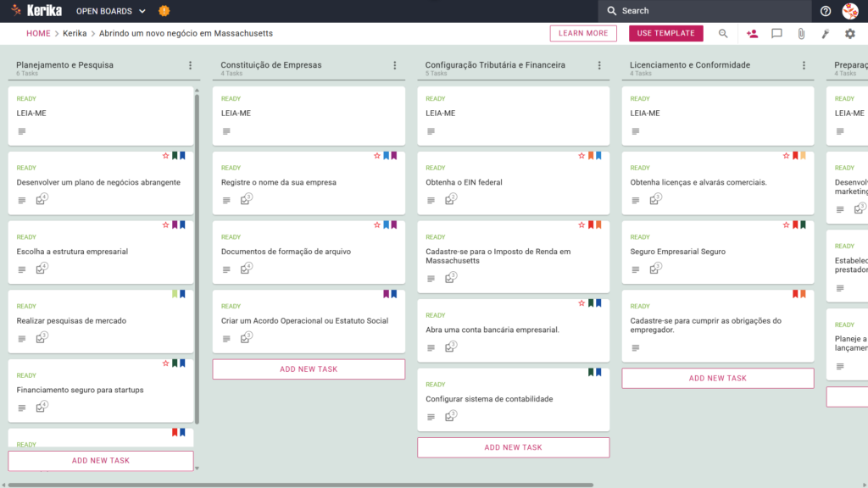Click the top Search field

coord(704,11)
